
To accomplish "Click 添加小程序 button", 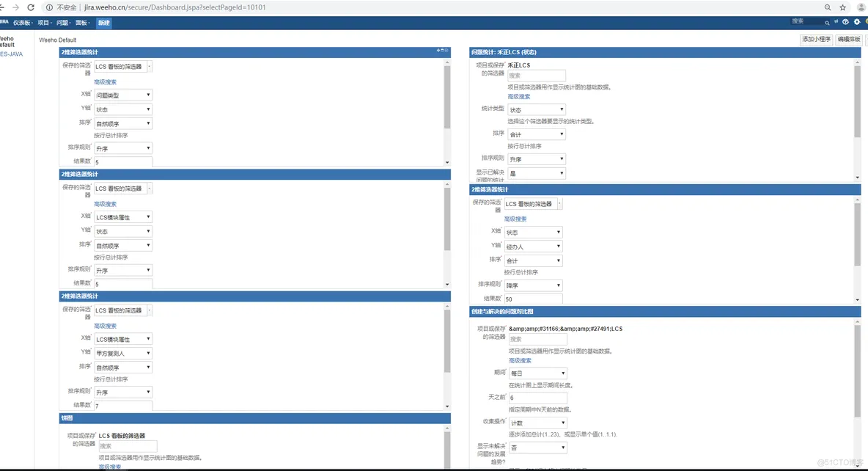I will point(816,40).
